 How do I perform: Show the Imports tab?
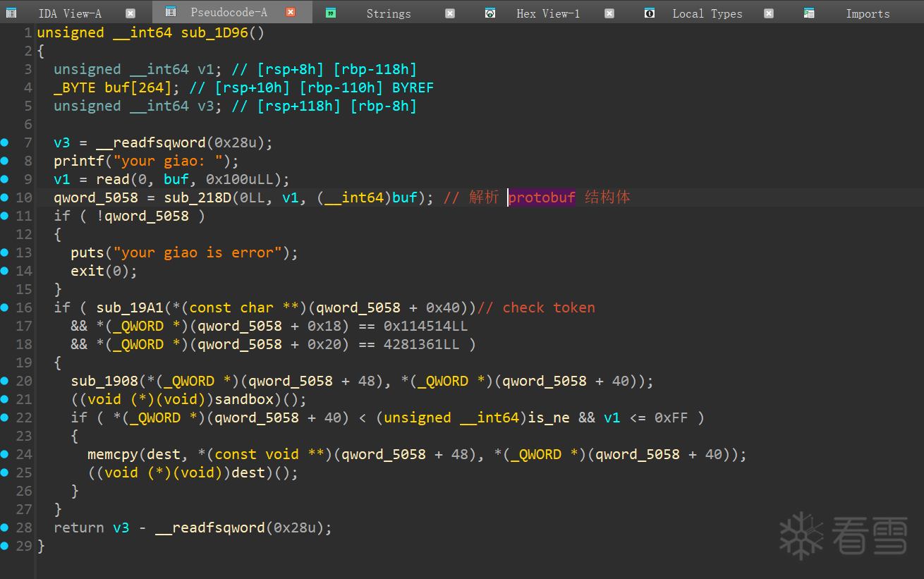click(868, 13)
